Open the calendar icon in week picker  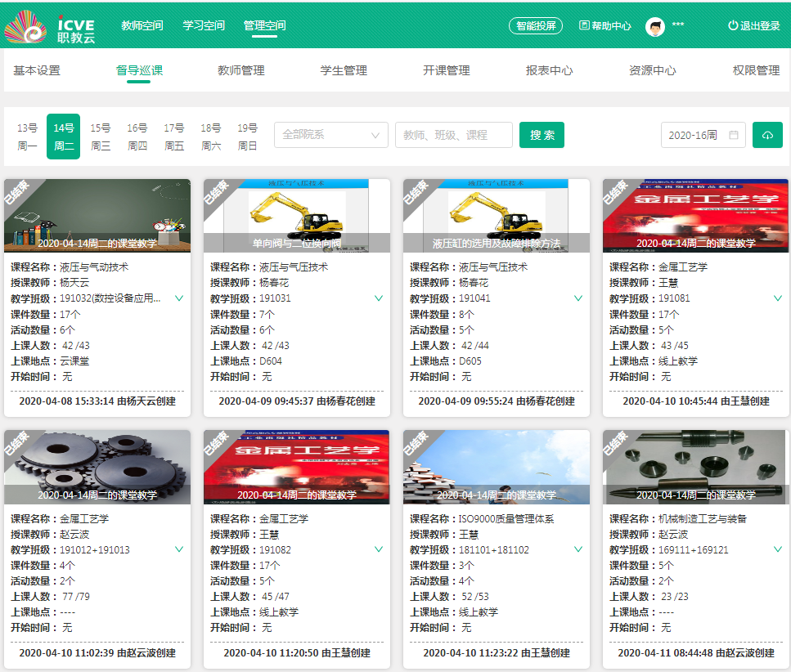click(734, 135)
